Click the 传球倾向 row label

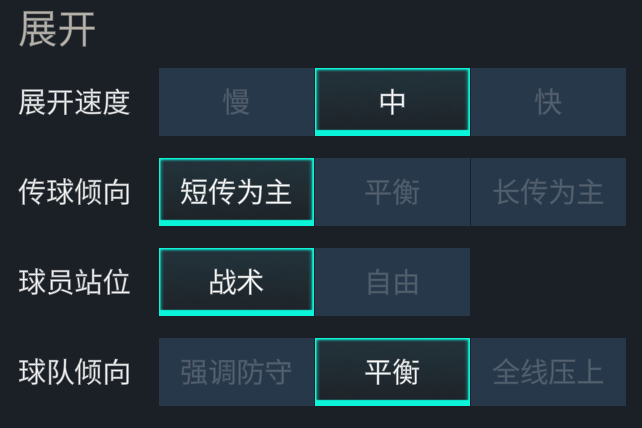click(75, 192)
